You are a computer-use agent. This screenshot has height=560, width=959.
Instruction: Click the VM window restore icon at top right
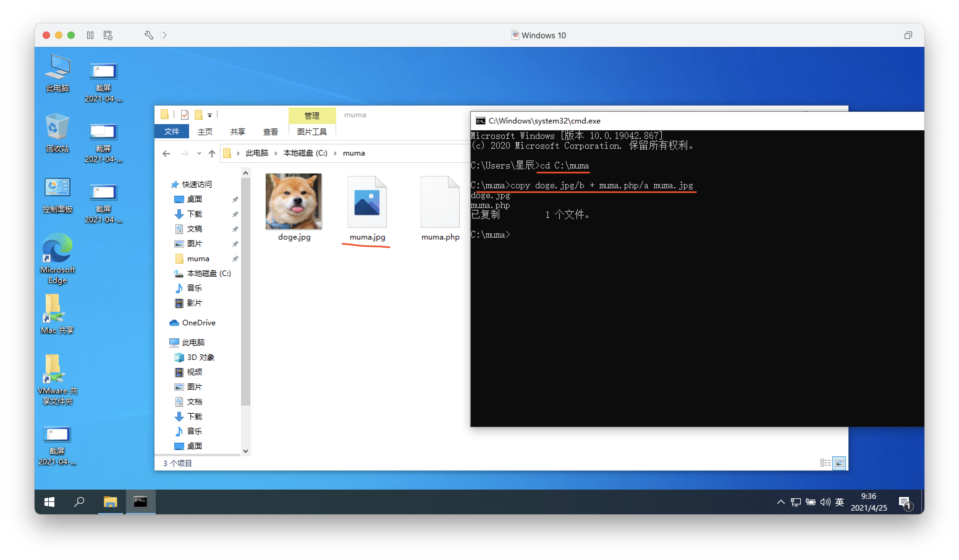pyautogui.click(x=908, y=36)
